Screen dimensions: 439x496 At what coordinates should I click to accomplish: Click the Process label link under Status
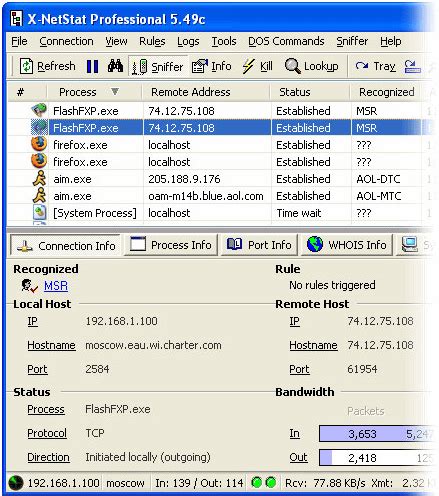46,409
